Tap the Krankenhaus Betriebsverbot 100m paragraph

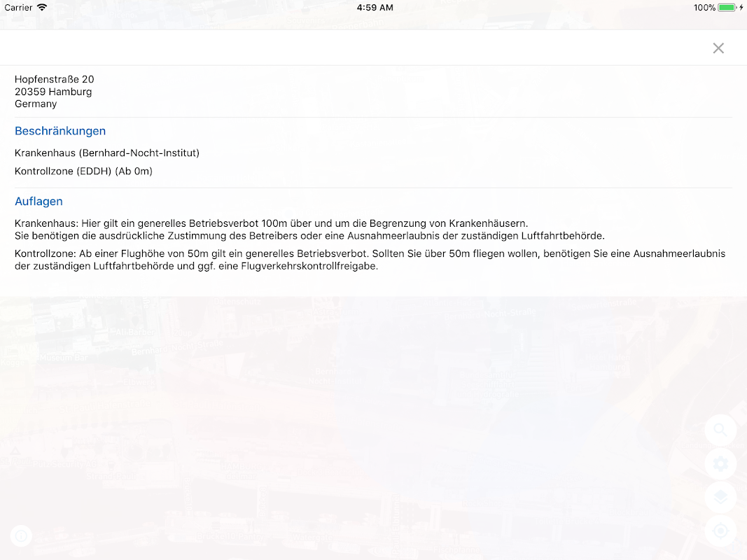[x=309, y=230]
